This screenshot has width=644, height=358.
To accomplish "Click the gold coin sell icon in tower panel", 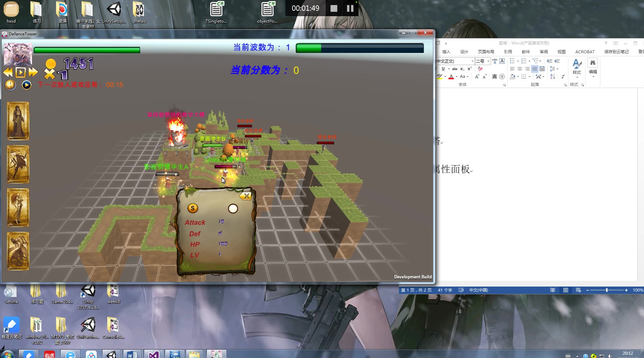I will 192,208.
